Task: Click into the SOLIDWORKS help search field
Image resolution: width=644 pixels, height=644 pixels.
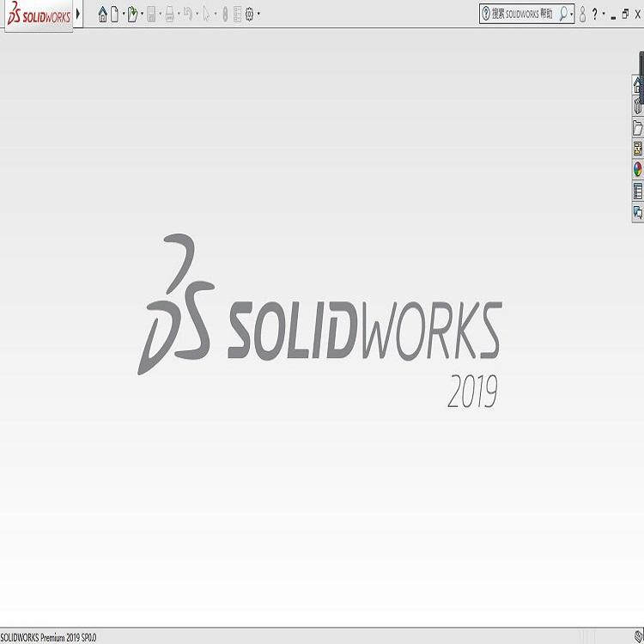Action: click(x=522, y=14)
